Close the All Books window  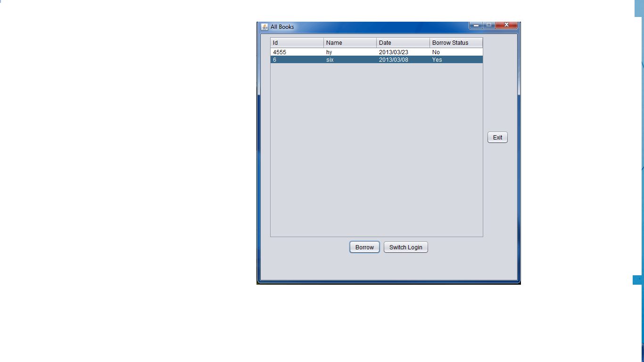(x=506, y=25)
